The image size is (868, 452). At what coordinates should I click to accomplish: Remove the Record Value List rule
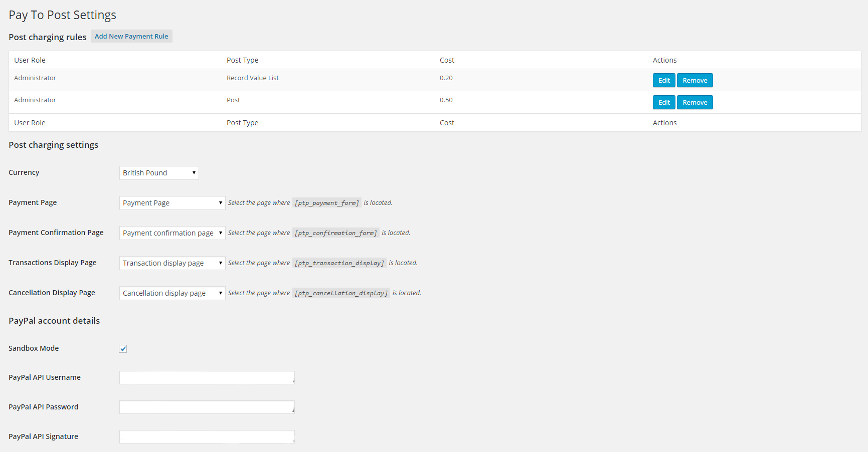pyautogui.click(x=695, y=80)
